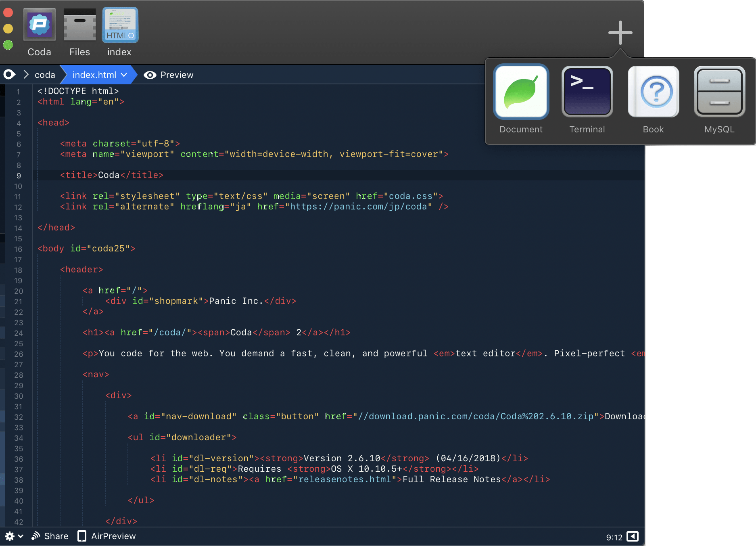756x546 pixels.
Task: Click the Share button
Action: 50,536
